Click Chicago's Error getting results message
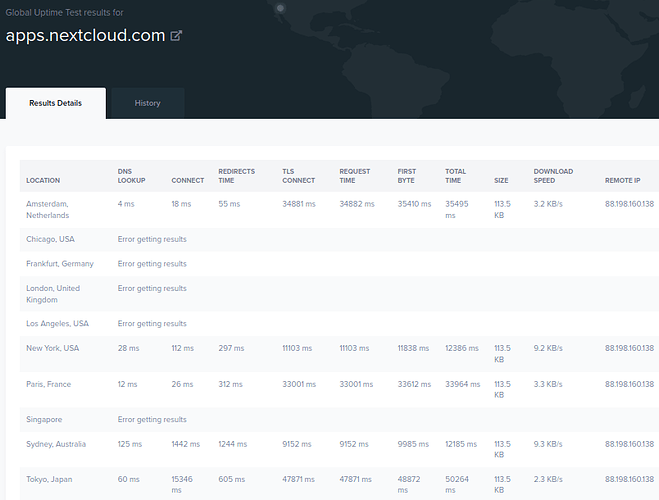The image size is (659, 500). coord(152,239)
